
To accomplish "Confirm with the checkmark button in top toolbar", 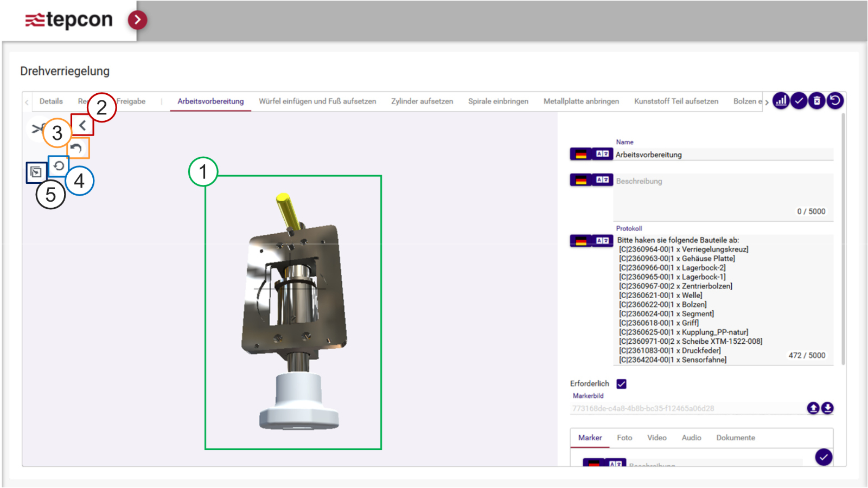I will pyautogui.click(x=799, y=101).
